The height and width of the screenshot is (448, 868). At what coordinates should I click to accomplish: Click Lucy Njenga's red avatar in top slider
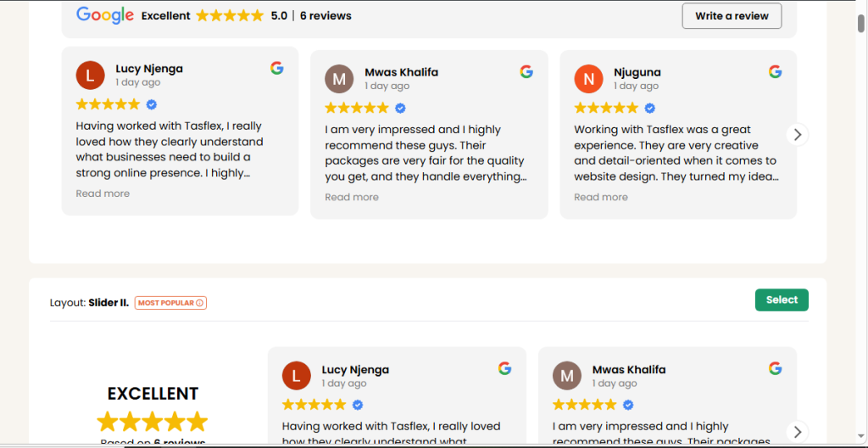(x=90, y=75)
